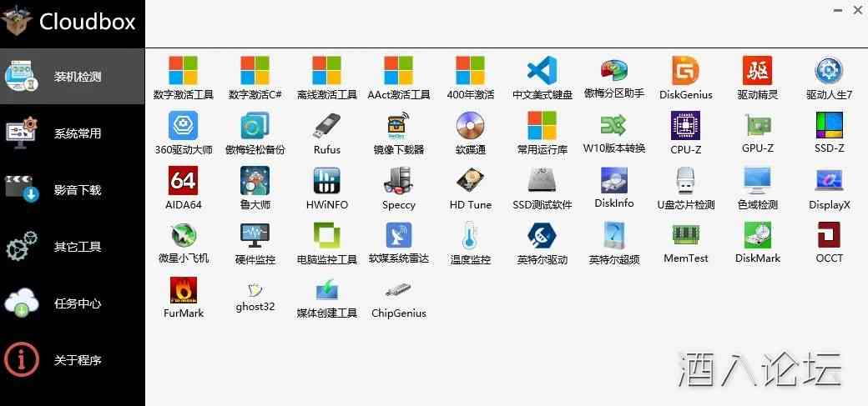Launch 英特尔超频 tool
This screenshot has height=406, width=868.
[614, 235]
